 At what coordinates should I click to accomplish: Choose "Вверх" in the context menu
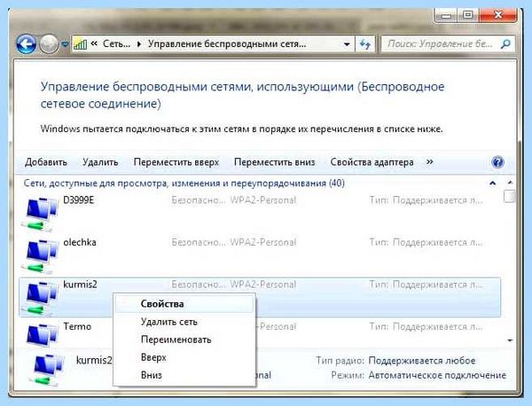point(184,357)
